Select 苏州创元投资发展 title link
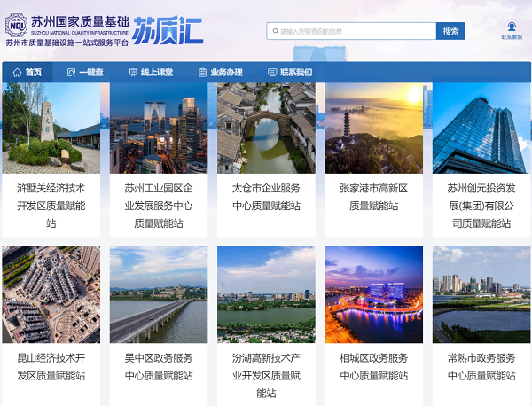The image size is (532, 406). click(481, 206)
